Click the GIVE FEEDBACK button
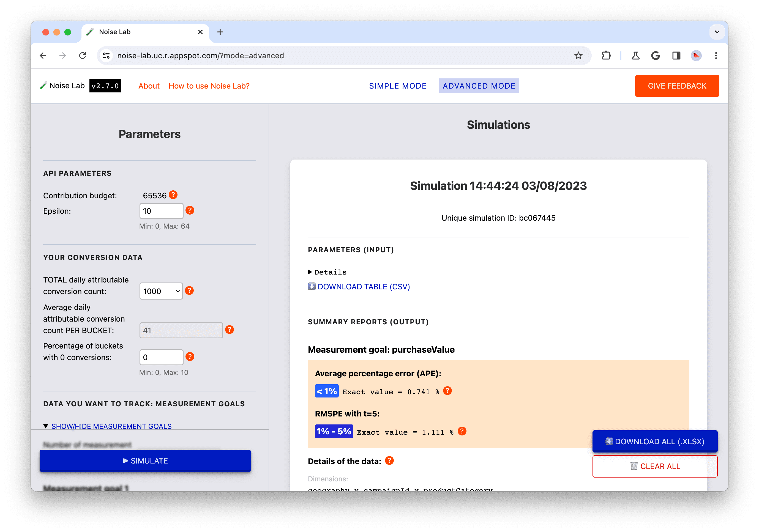This screenshot has height=532, width=759. click(x=677, y=86)
